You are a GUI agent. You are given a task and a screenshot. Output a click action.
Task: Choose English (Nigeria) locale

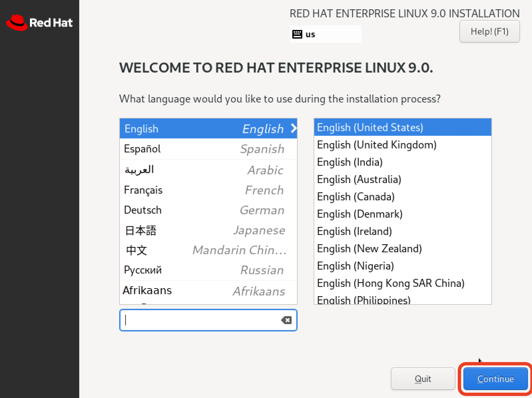click(402, 266)
